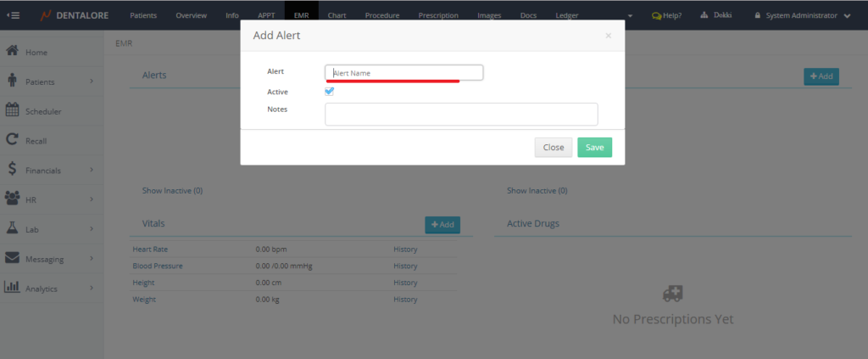The width and height of the screenshot is (868, 359).
Task: Collapse sidebar using the top-left toggle icon
Action: point(14,15)
